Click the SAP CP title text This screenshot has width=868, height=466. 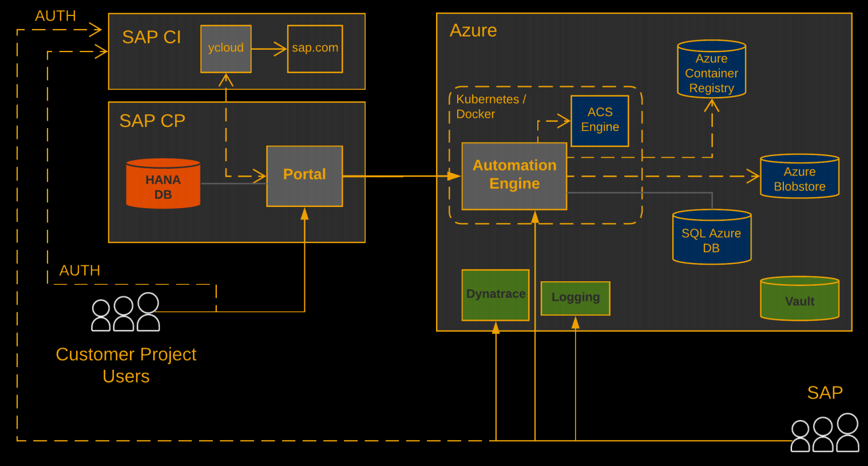(152, 121)
